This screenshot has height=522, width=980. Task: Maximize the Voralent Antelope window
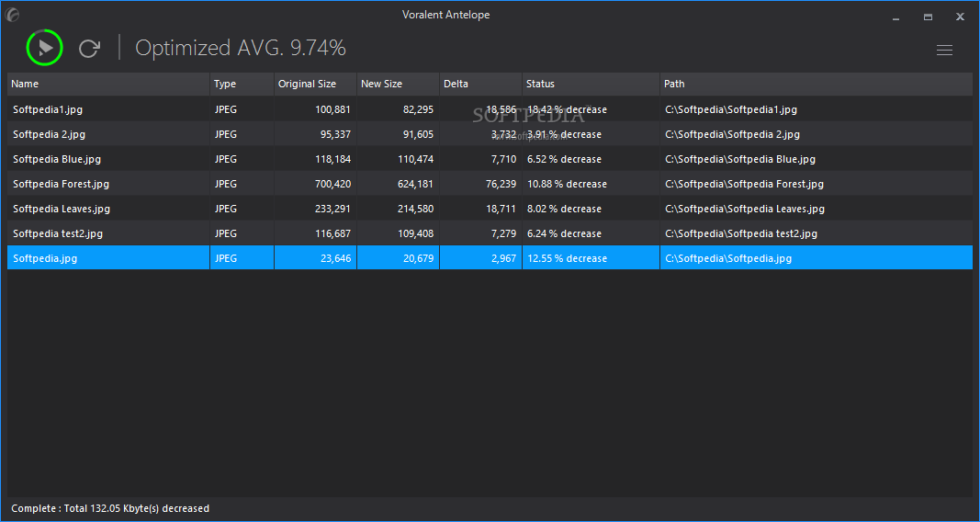click(x=929, y=17)
